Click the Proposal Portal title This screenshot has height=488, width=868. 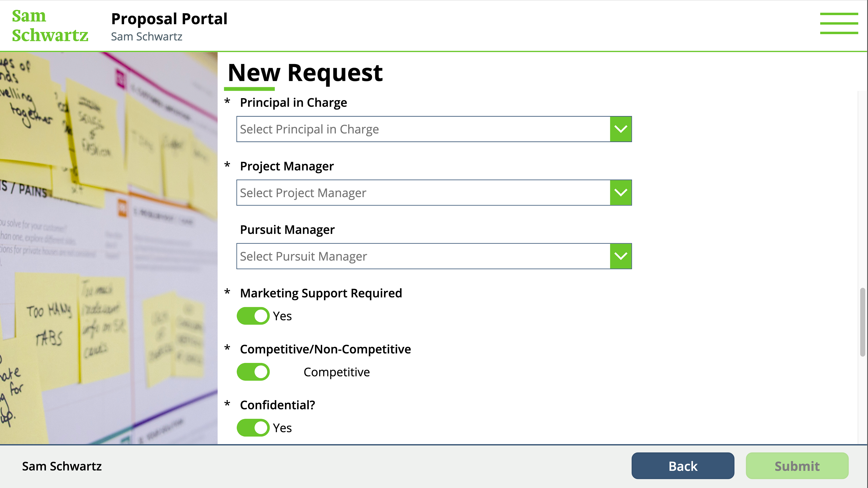tap(170, 19)
